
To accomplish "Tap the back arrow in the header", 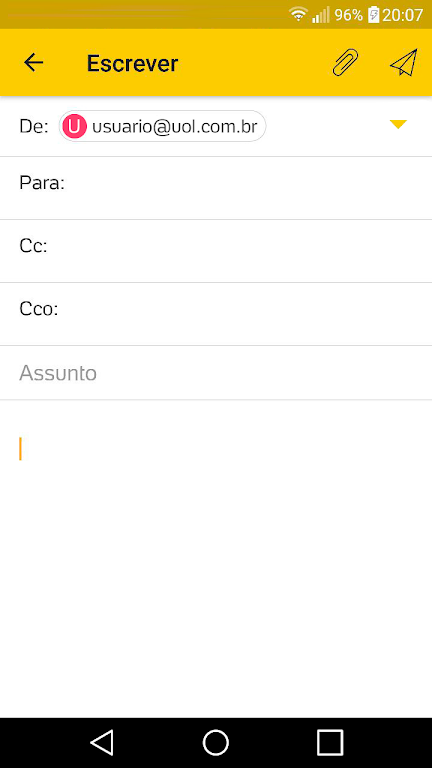I will [x=34, y=63].
